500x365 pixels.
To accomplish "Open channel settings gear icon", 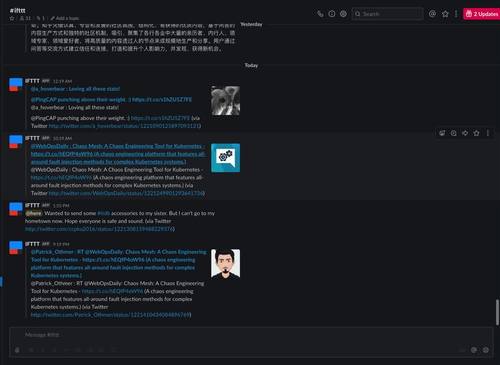I will 343,14.
